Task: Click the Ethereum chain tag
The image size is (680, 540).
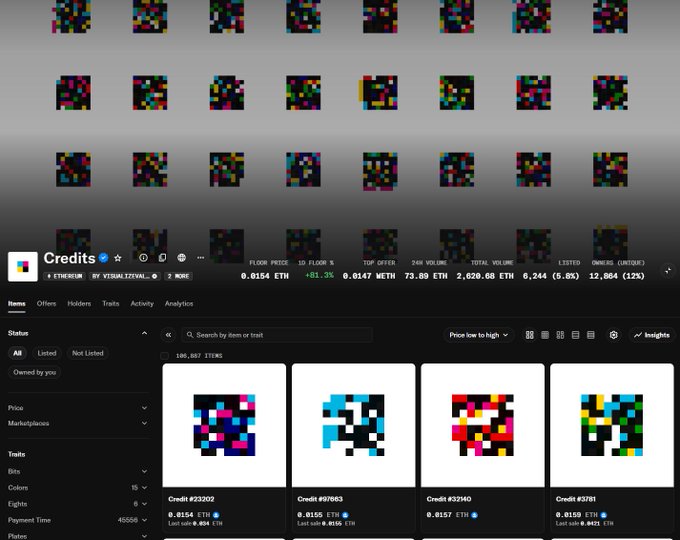Action: pos(65,276)
